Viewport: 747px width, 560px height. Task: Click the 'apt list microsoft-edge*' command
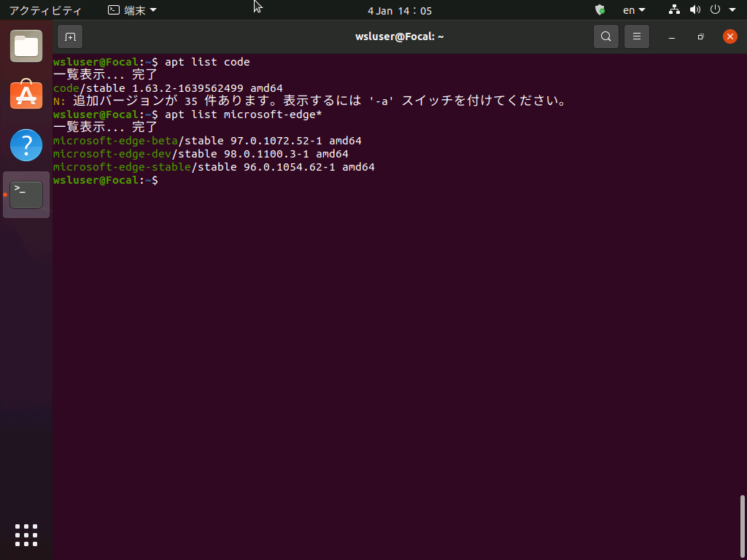point(244,114)
